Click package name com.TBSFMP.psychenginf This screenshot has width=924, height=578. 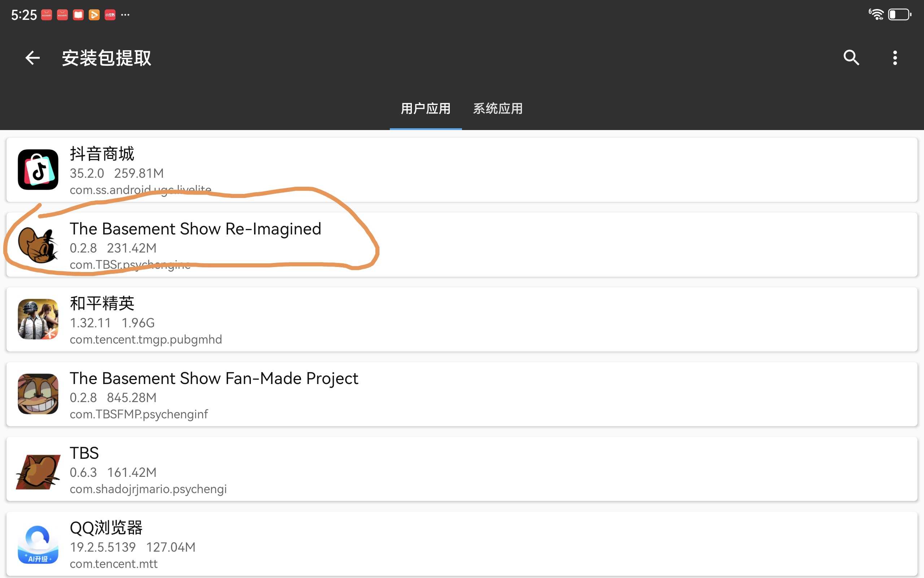pyautogui.click(x=139, y=414)
